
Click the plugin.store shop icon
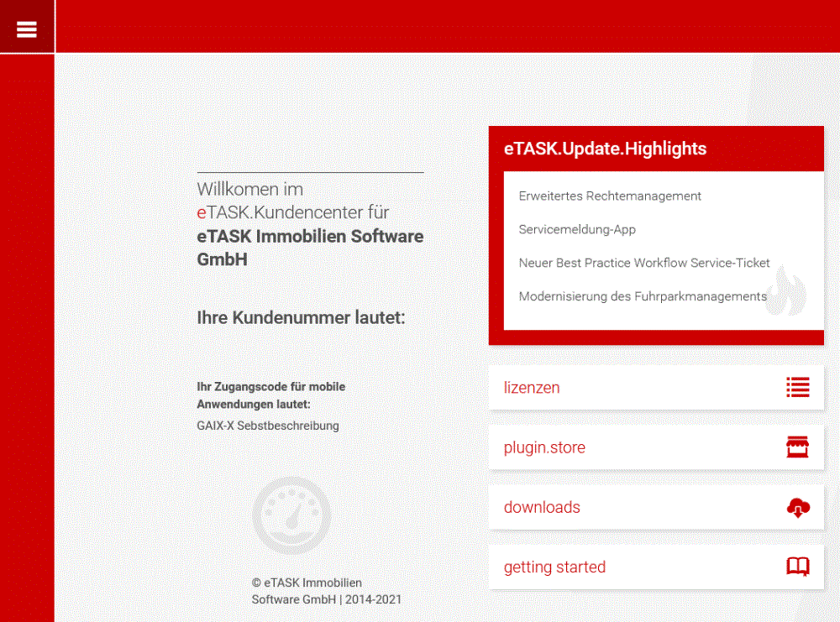[798, 447]
